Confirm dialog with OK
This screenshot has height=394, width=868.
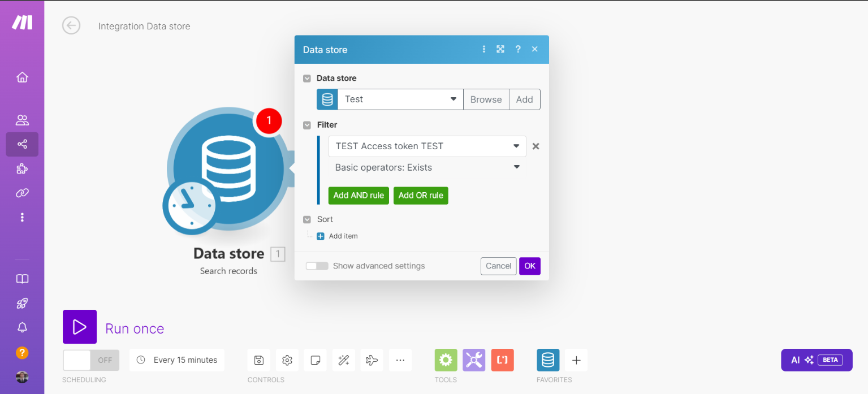click(x=530, y=266)
